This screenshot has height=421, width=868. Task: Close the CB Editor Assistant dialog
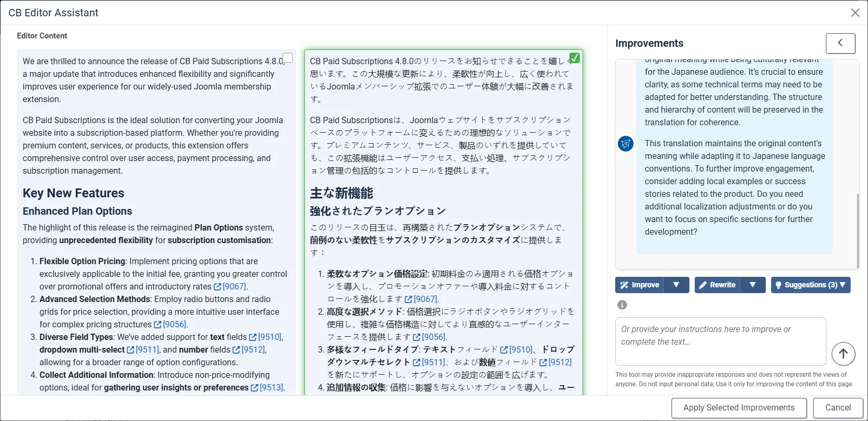coord(855,13)
